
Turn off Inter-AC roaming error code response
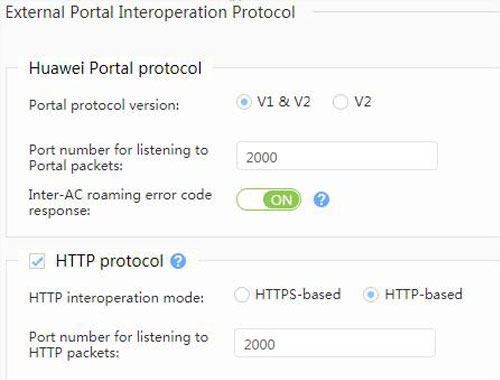[x=269, y=200]
